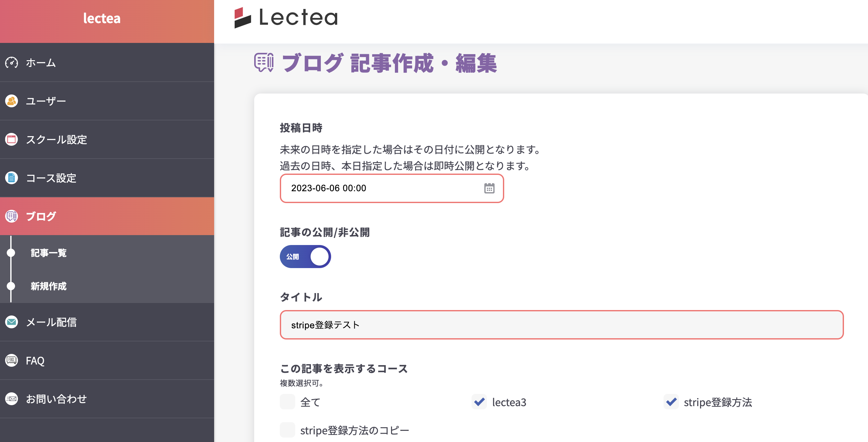Open 新規作成 submenu item
The image size is (868, 442).
click(48, 286)
